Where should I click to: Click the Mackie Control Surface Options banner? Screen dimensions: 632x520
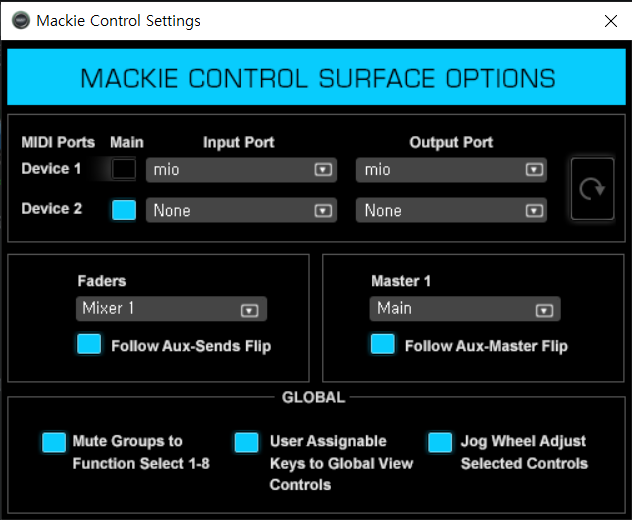coord(316,78)
